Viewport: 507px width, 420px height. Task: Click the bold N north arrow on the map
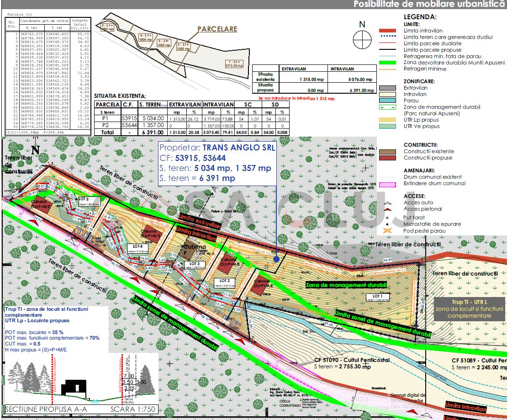(x=35, y=150)
